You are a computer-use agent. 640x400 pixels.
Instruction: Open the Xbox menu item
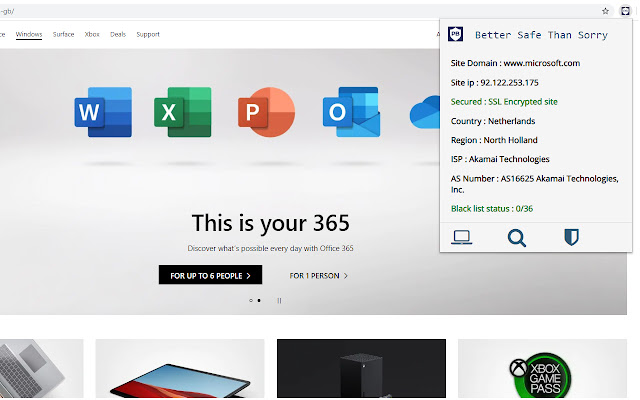pyautogui.click(x=92, y=34)
